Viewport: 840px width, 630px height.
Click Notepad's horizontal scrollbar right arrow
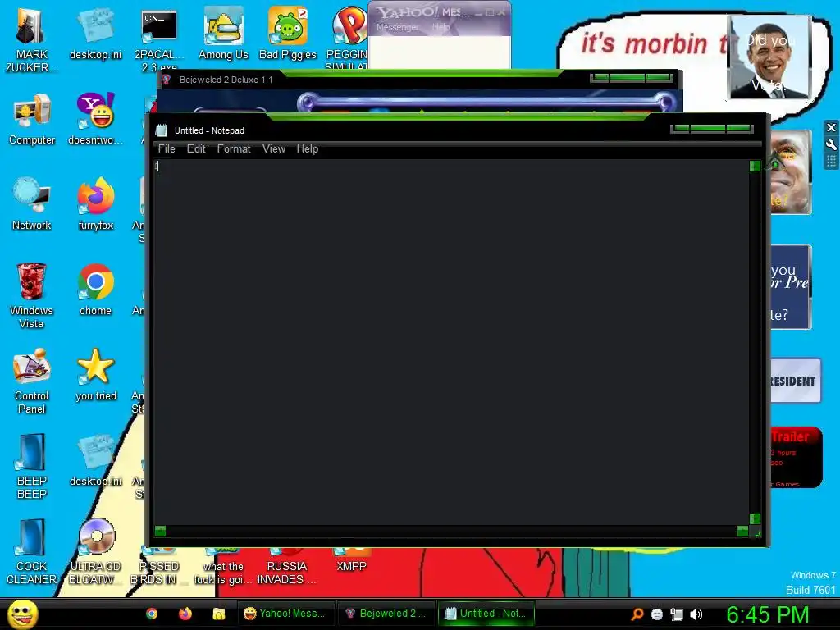pyautogui.click(x=742, y=531)
